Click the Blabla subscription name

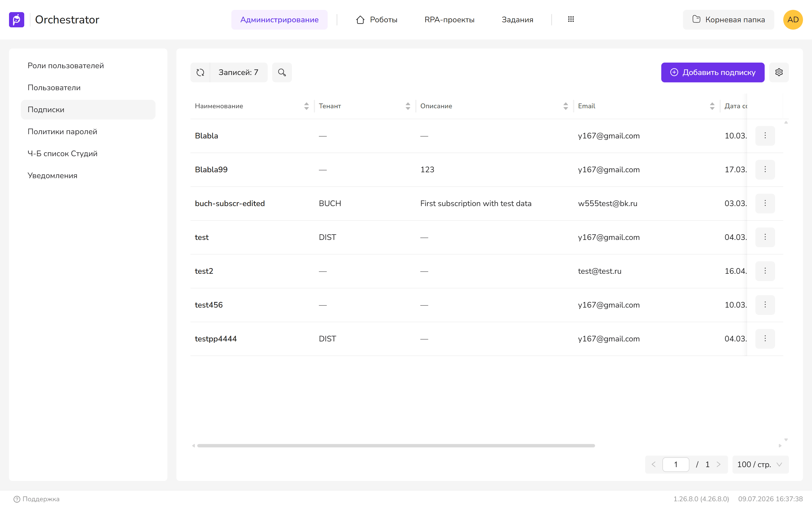tap(207, 136)
